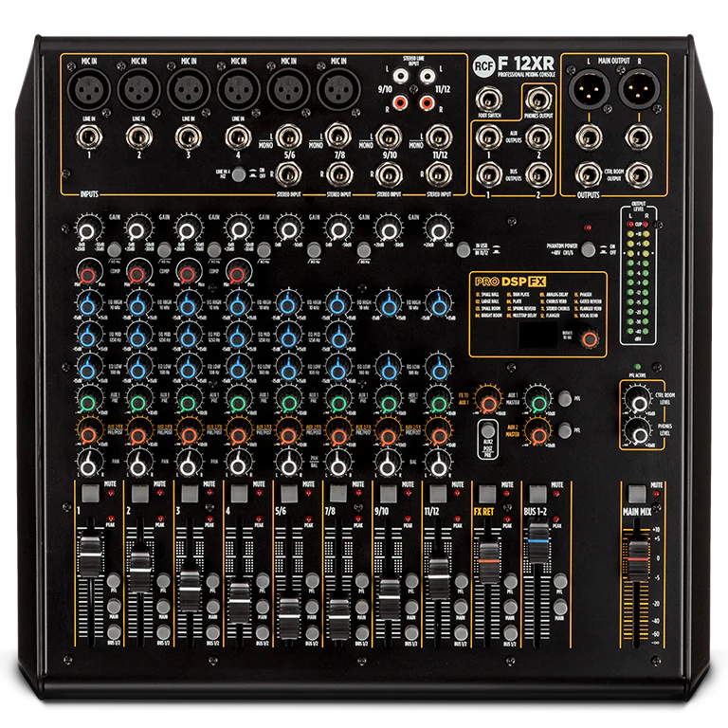Click the BUS OUTPUTS 2 jack

(x=538, y=175)
